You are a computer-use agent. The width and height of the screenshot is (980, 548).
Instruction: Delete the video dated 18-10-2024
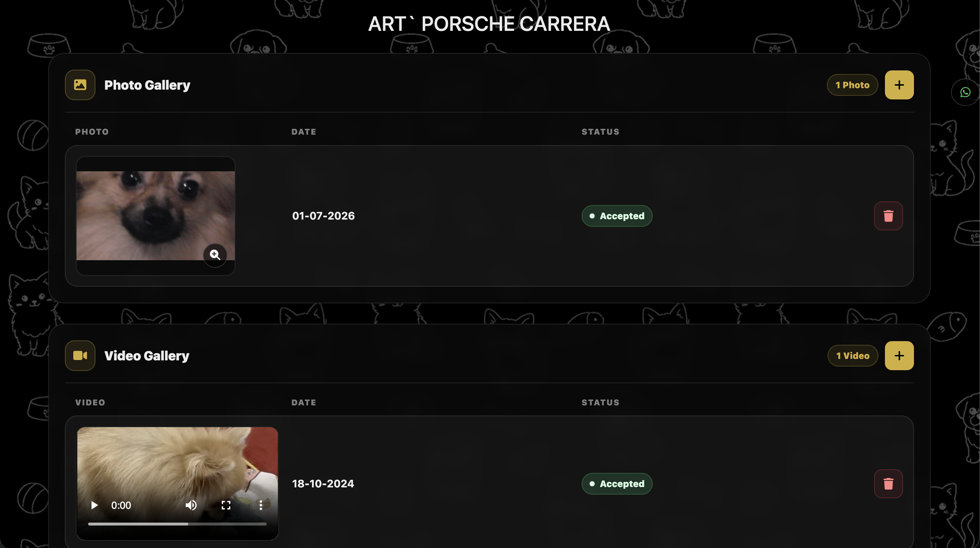tap(888, 484)
